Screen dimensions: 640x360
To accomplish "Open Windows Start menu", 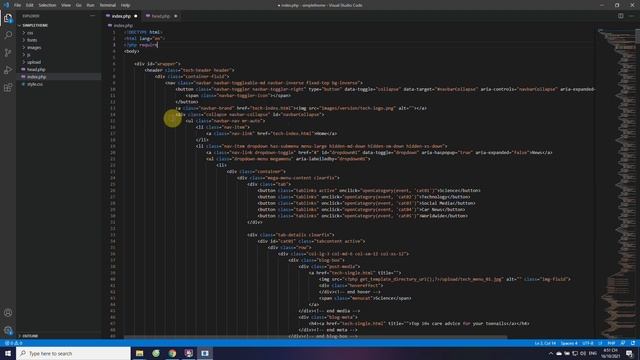I will (x=8, y=353).
